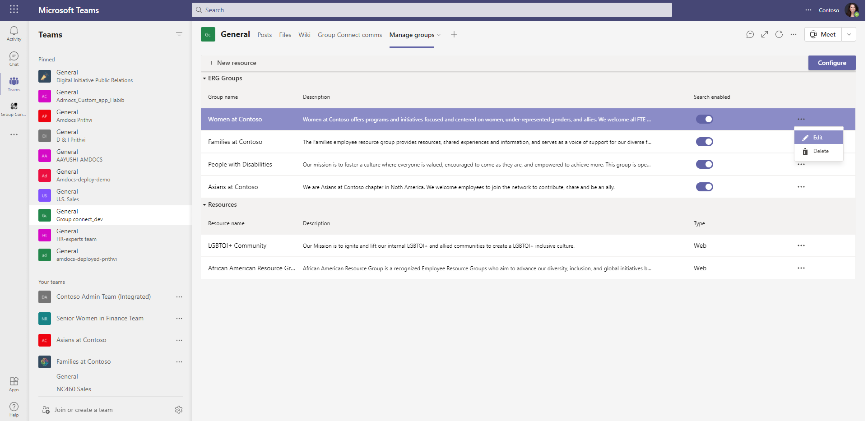Open the tab conversation icon
Viewport: 868px width, 421px height.
(750, 34)
